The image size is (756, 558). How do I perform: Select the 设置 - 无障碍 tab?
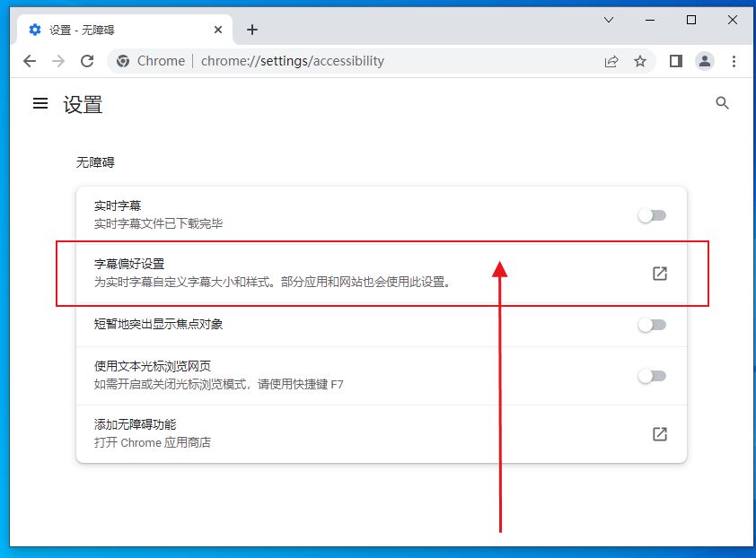pyautogui.click(x=125, y=30)
